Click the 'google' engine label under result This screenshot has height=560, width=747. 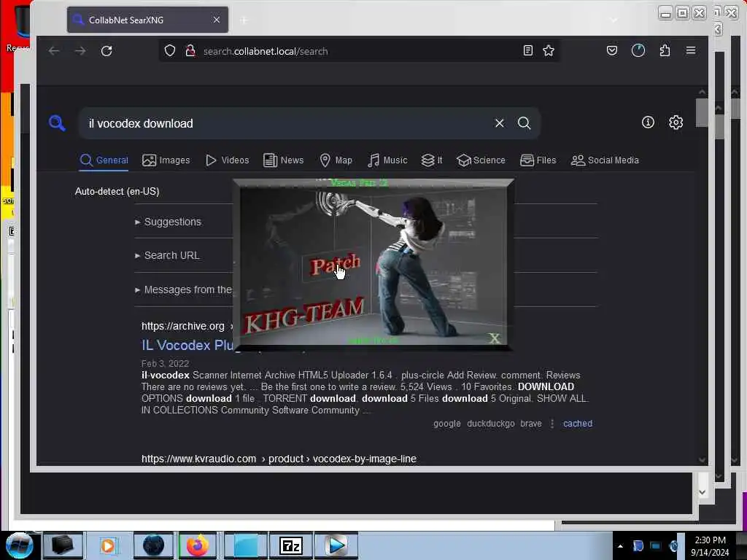point(447,424)
